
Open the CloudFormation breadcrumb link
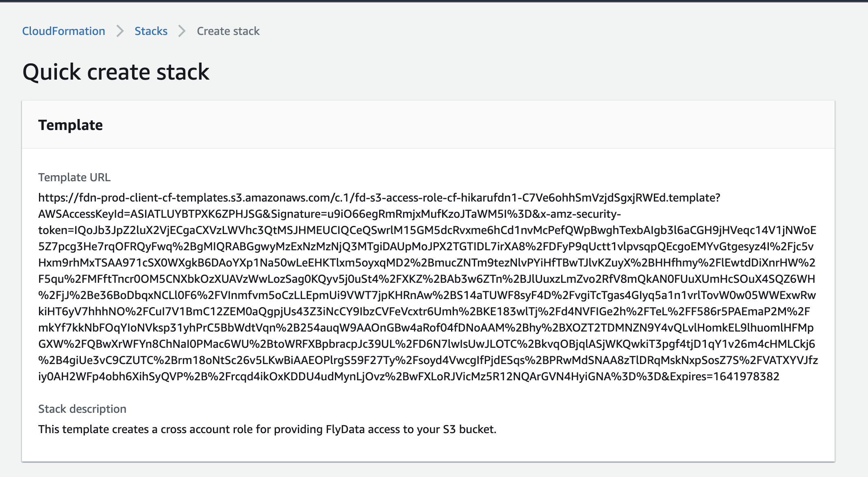coord(63,31)
